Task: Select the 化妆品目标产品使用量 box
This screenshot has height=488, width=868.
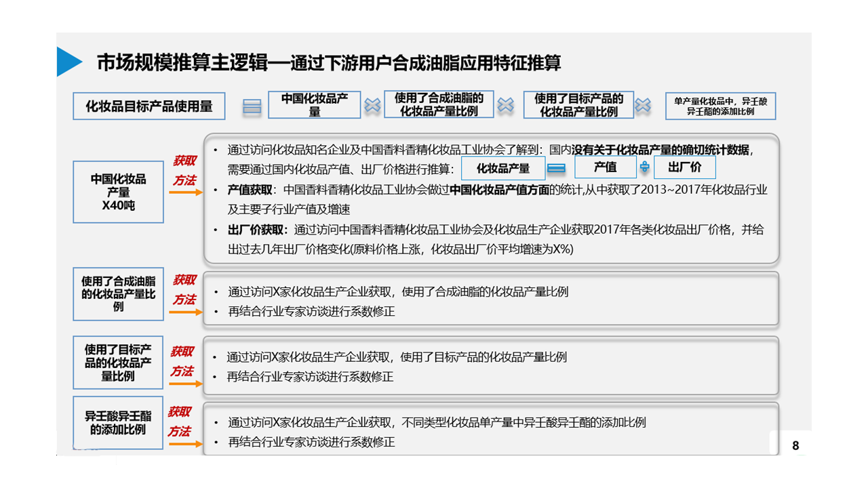Action: click(x=149, y=106)
